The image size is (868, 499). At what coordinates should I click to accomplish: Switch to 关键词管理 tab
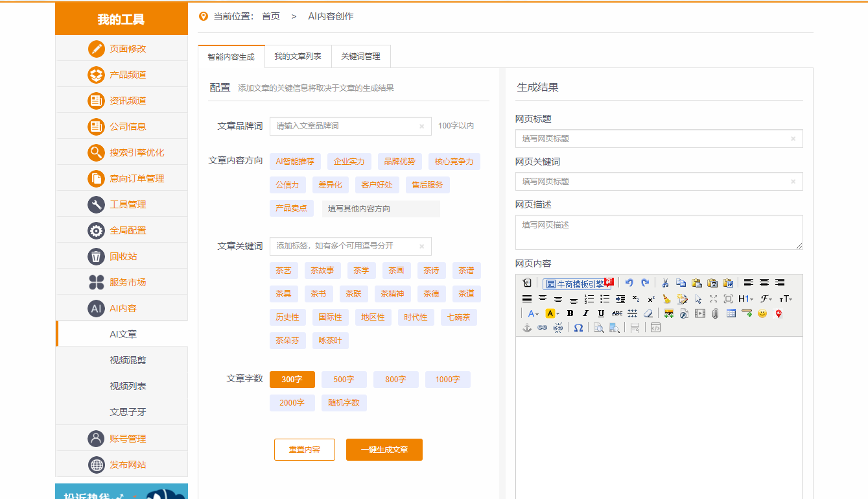tap(360, 56)
